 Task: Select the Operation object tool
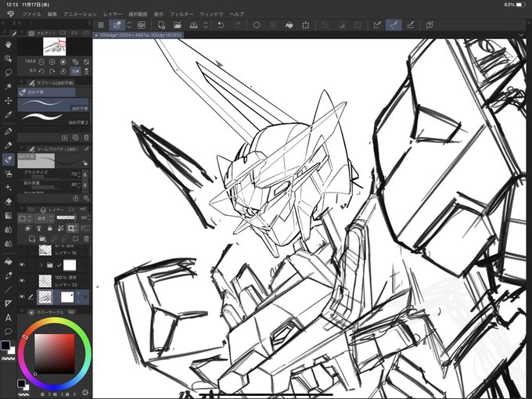pos(8,59)
